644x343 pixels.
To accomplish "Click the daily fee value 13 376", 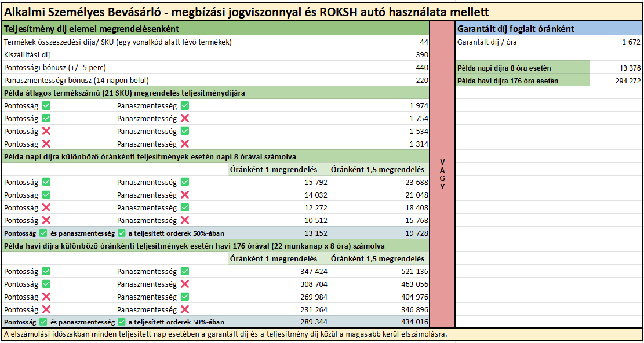I will [630, 68].
